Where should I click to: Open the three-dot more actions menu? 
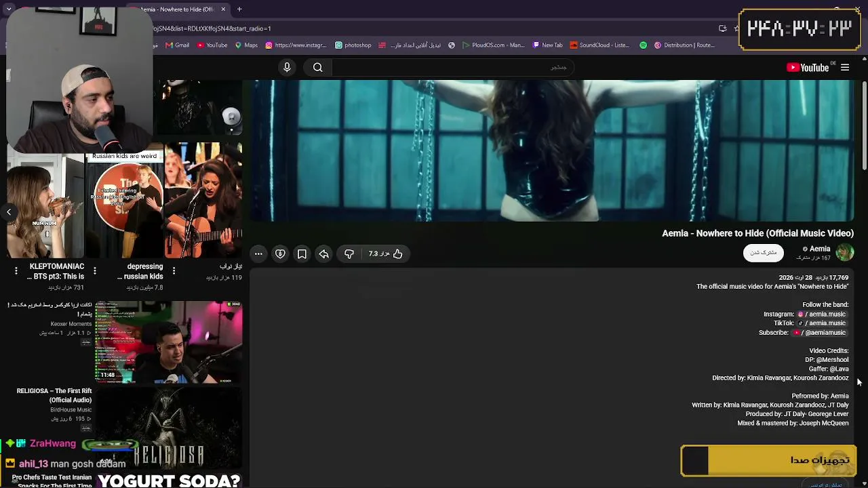click(258, 253)
